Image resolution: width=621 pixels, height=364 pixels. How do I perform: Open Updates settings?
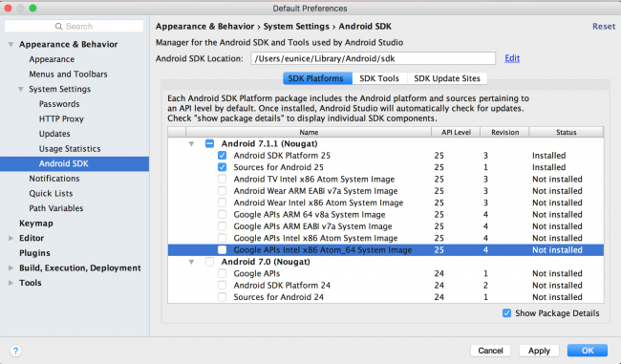click(x=54, y=134)
